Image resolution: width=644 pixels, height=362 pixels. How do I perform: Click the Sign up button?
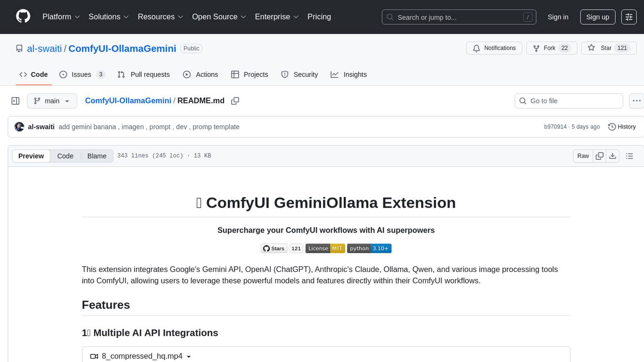(x=598, y=17)
